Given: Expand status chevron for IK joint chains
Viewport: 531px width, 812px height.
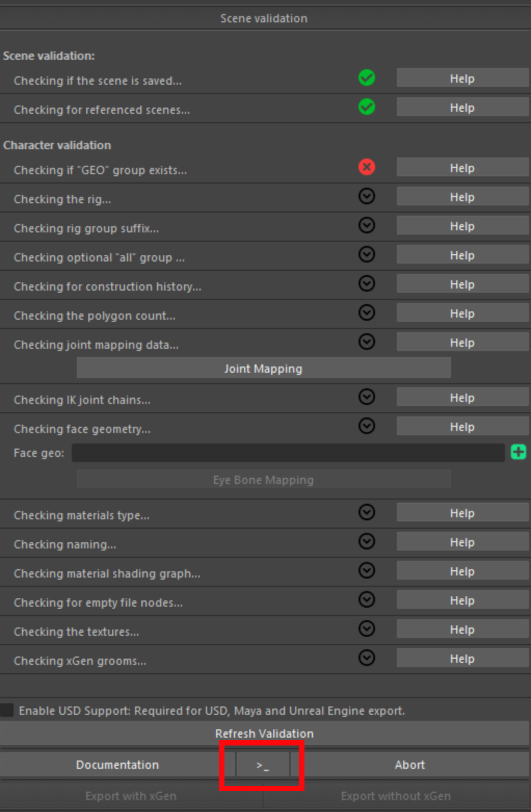Looking at the screenshot, I should [367, 397].
